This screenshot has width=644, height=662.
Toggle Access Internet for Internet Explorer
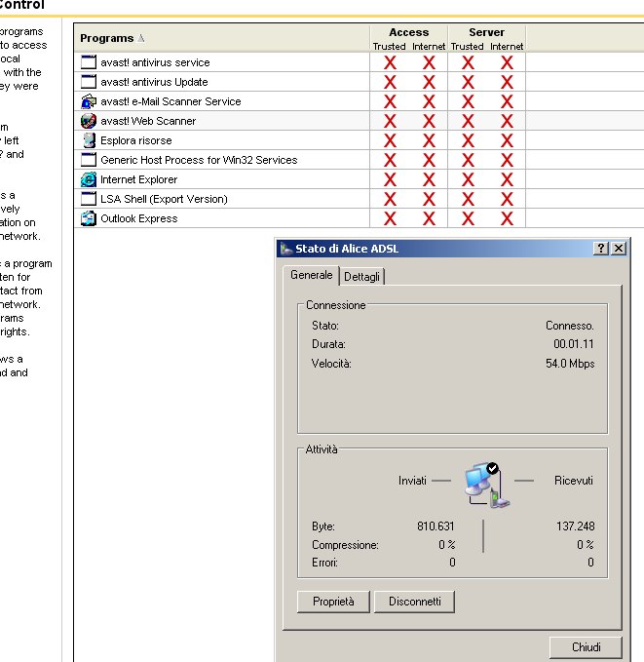point(429,179)
